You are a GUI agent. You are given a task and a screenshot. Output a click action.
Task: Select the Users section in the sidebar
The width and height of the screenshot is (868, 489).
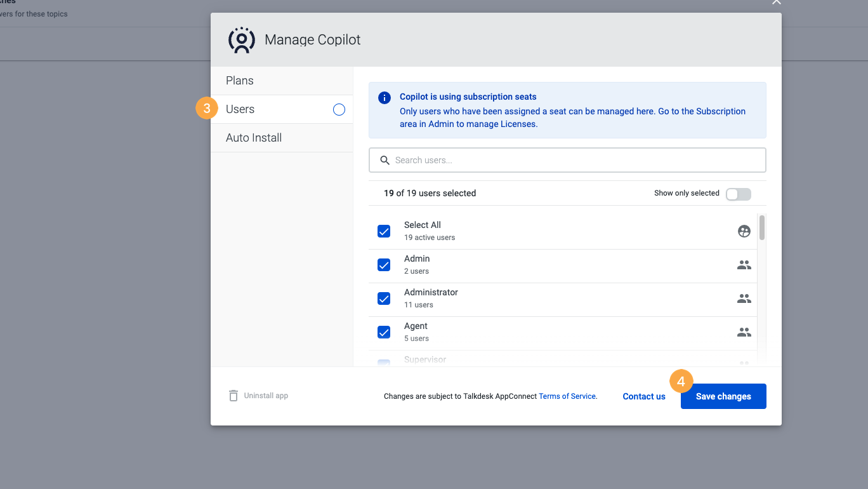(240, 109)
